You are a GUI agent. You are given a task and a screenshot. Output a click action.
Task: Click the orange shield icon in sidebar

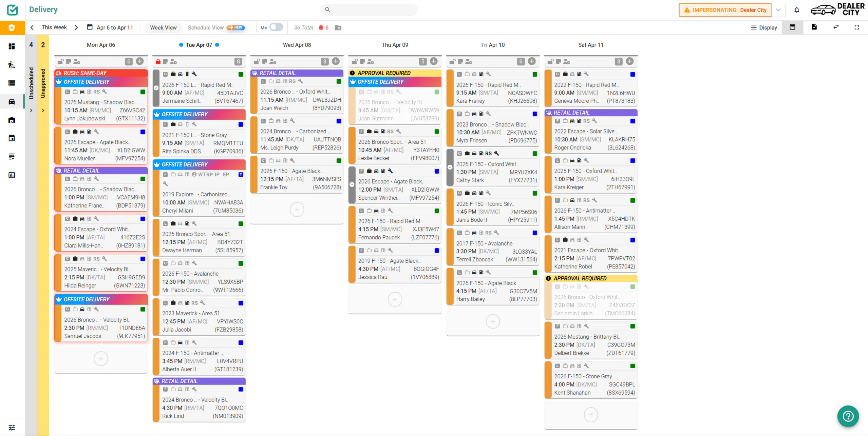[12, 27]
